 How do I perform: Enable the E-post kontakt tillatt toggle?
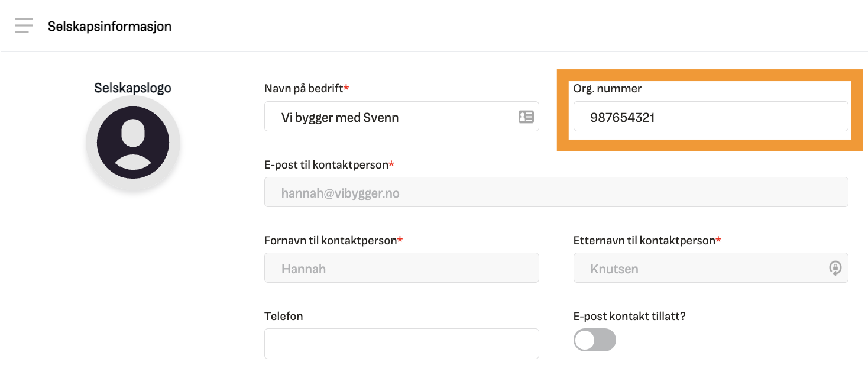595,340
